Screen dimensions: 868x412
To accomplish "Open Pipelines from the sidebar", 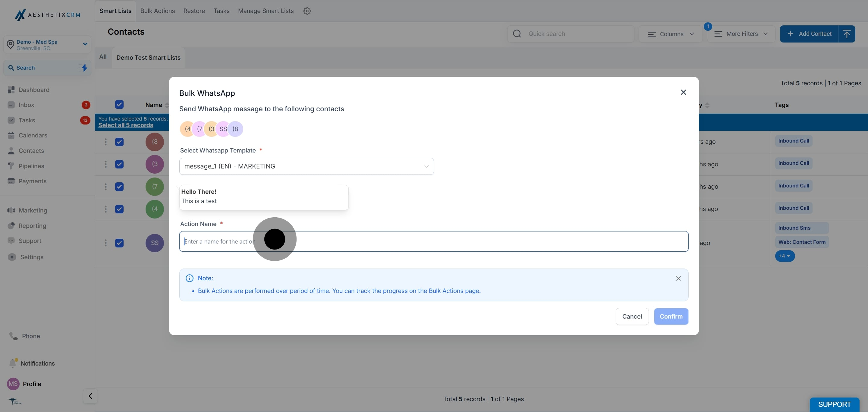I will click(31, 166).
